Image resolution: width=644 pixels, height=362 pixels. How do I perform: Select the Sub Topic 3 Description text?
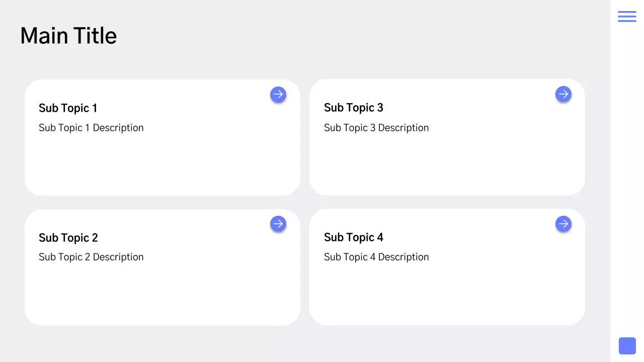coord(376,128)
